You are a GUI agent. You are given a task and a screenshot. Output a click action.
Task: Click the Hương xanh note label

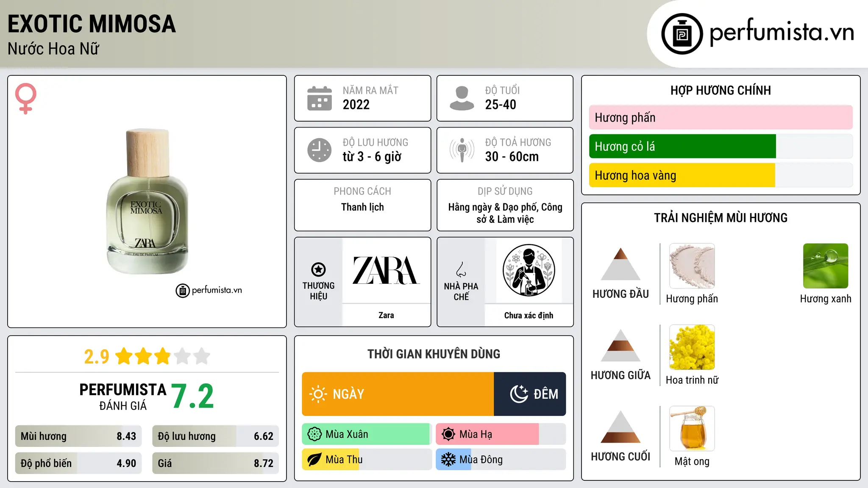[826, 299]
